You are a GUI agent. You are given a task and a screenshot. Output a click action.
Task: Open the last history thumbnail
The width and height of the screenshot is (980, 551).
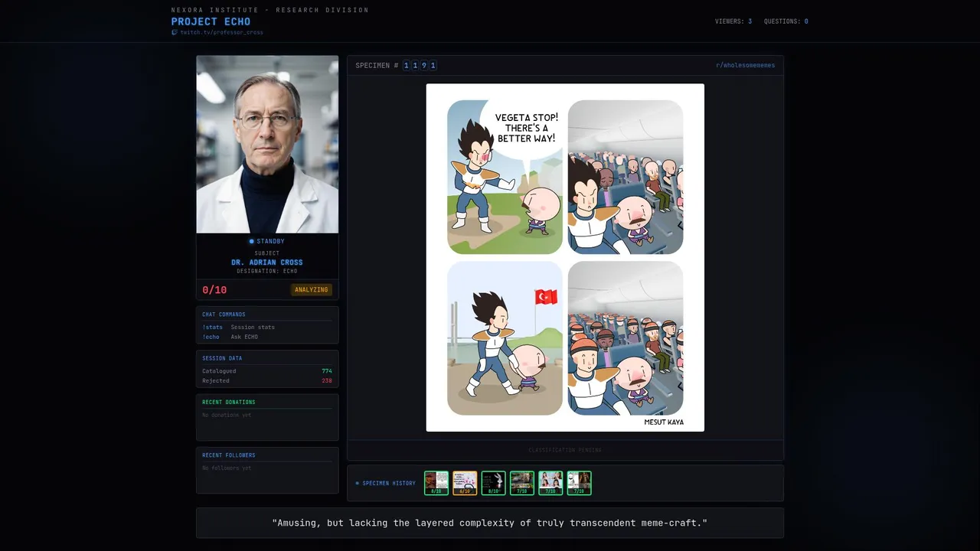pyautogui.click(x=579, y=483)
